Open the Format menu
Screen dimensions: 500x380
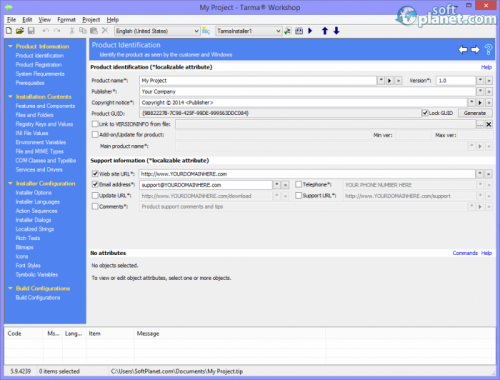tap(66, 20)
